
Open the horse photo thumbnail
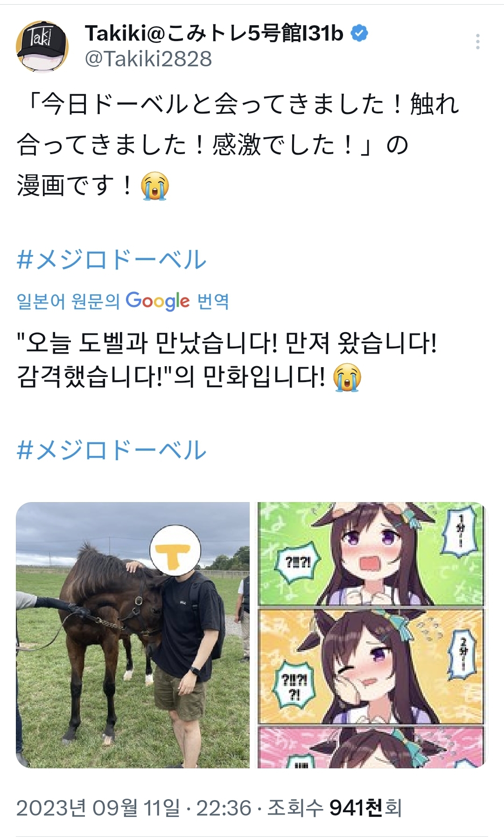pyautogui.click(x=133, y=635)
